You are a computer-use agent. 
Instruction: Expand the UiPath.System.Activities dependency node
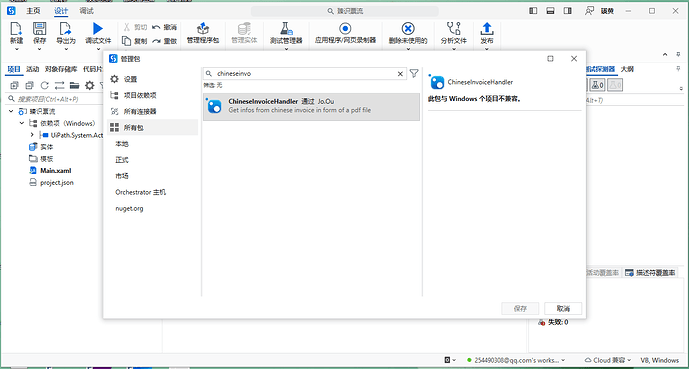click(x=32, y=135)
